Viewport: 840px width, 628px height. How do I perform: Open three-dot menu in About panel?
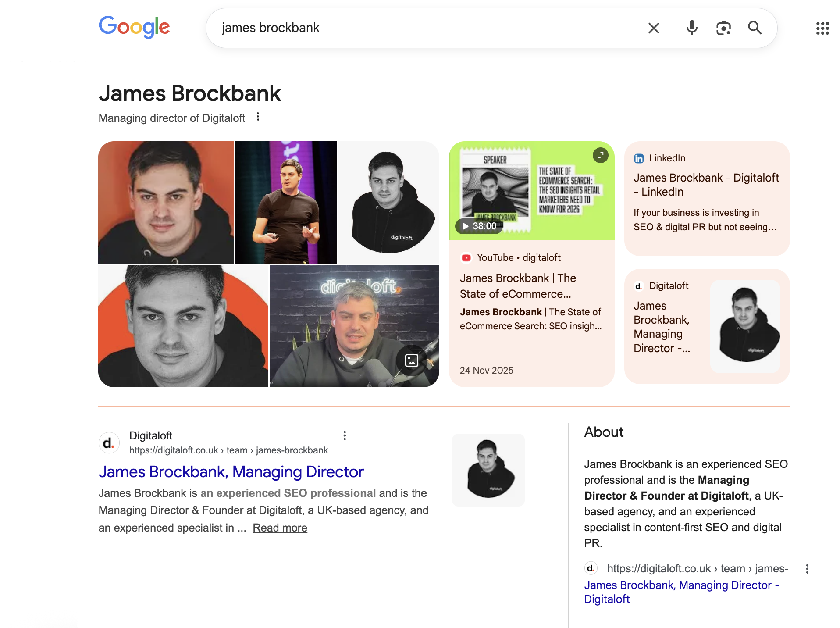(x=807, y=569)
